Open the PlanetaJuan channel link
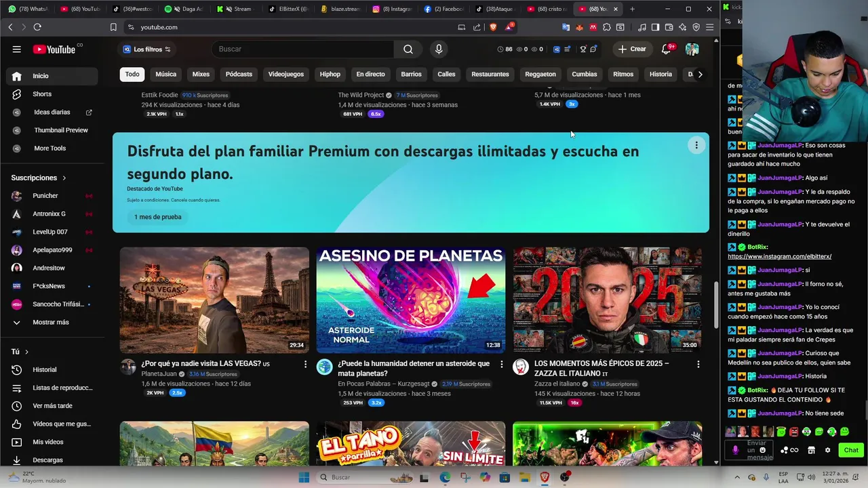The height and width of the screenshot is (488, 868). [159, 374]
